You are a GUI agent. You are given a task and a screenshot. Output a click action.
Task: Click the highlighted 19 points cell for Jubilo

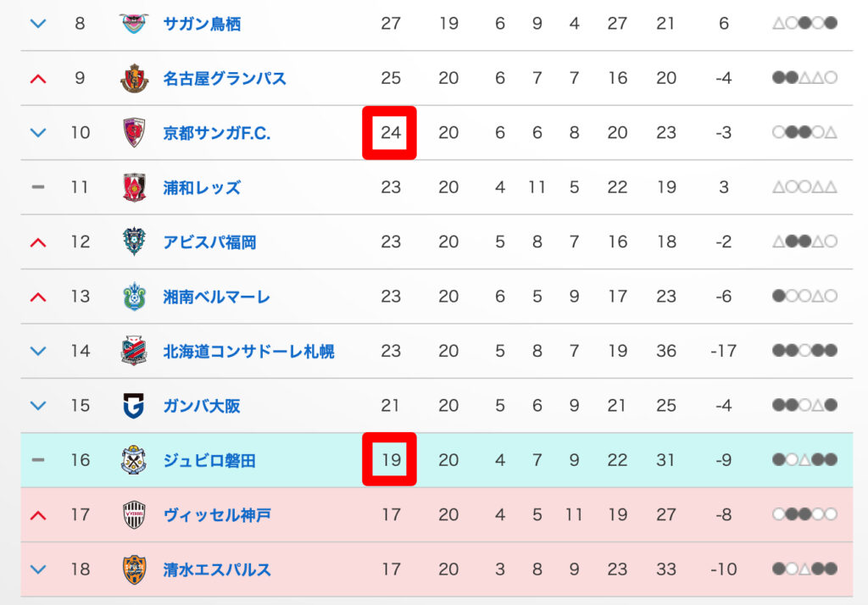click(390, 460)
